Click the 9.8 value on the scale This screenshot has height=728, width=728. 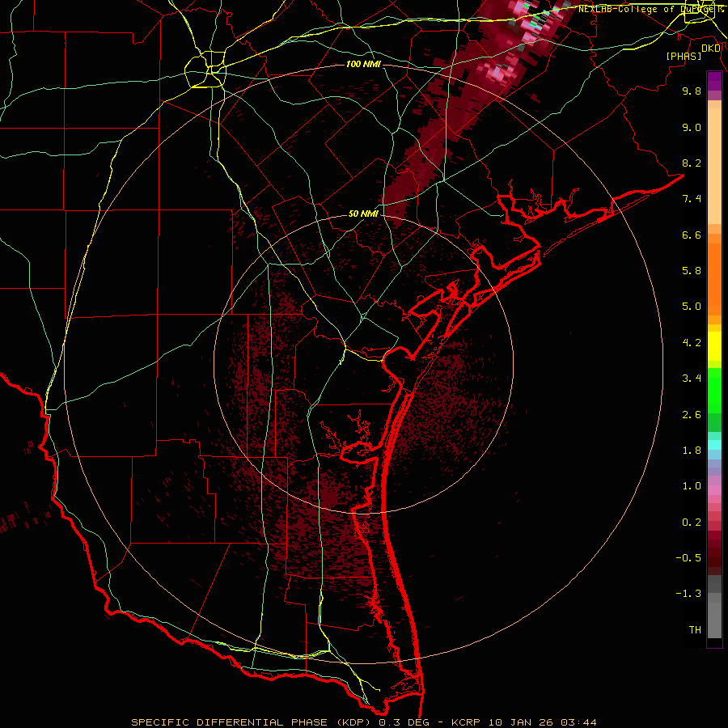click(x=692, y=91)
